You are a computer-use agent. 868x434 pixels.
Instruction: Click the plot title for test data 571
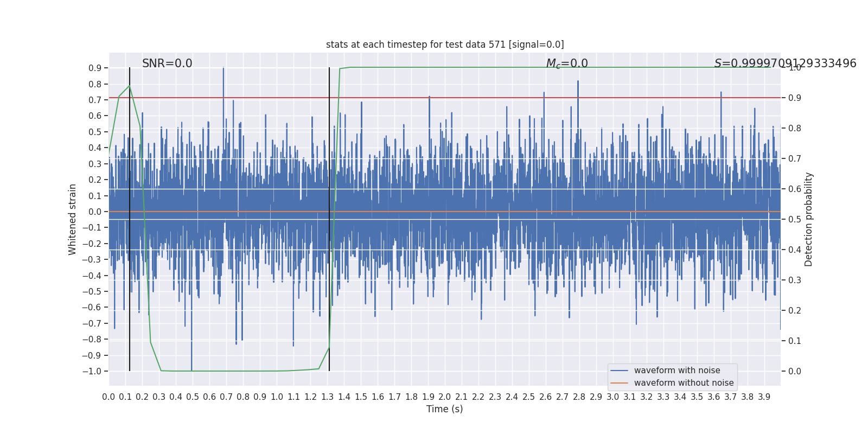tap(445, 44)
